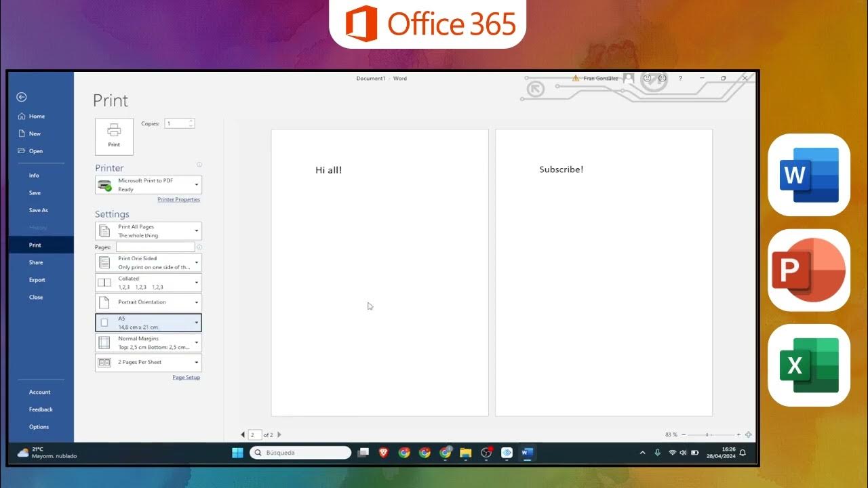Click the 83 % zoom level text
The image size is (868, 488).
[x=671, y=434]
